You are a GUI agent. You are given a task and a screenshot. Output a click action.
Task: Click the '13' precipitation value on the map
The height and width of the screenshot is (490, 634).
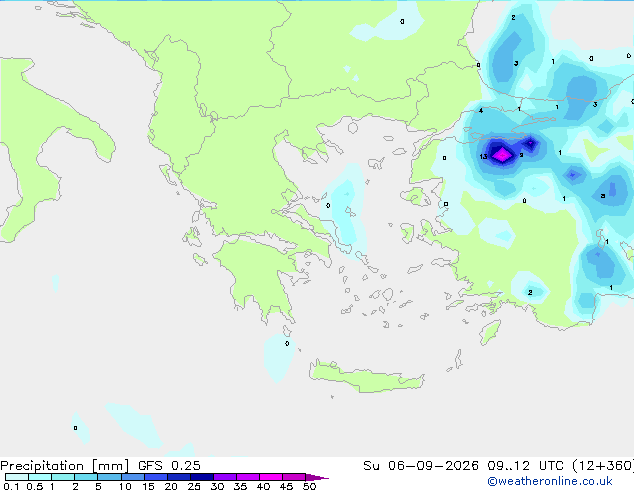[483, 156]
